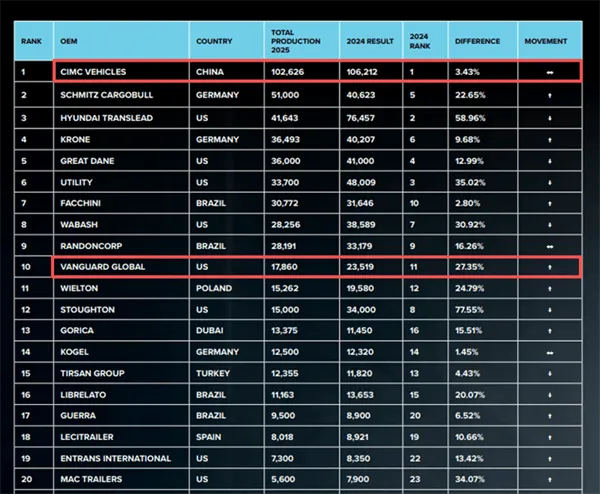Click movement arrow in Schmitz Cargobull row
The height and width of the screenshot is (494, 600).
pyautogui.click(x=550, y=95)
